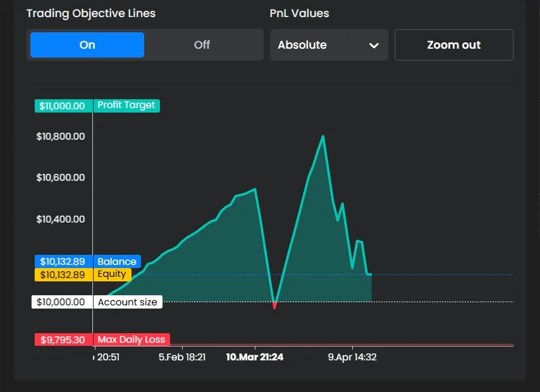Select the white Account size label

127,302
